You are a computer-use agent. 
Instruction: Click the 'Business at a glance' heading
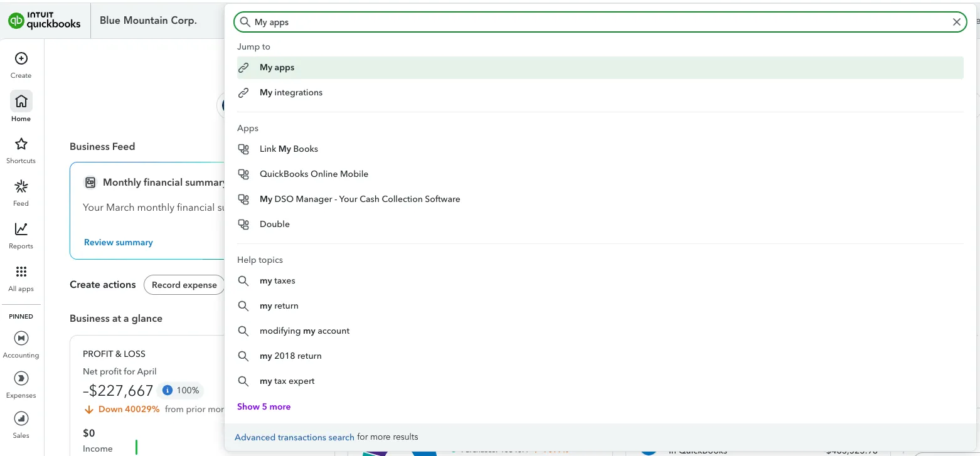point(116,319)
